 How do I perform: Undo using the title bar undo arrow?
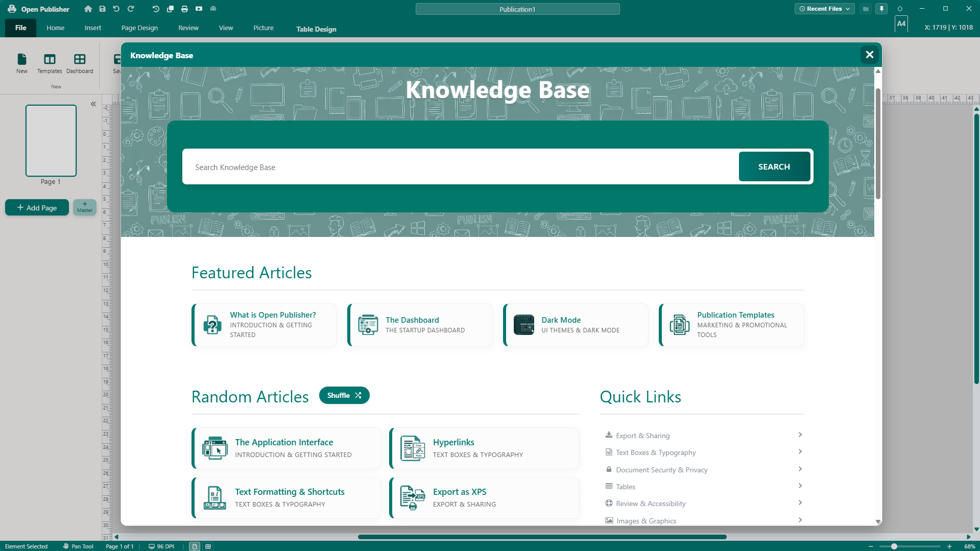pos(116,9)
